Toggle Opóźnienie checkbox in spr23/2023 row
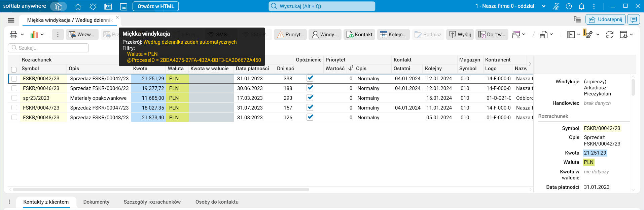644x210 pixels. tap(310, 98)
